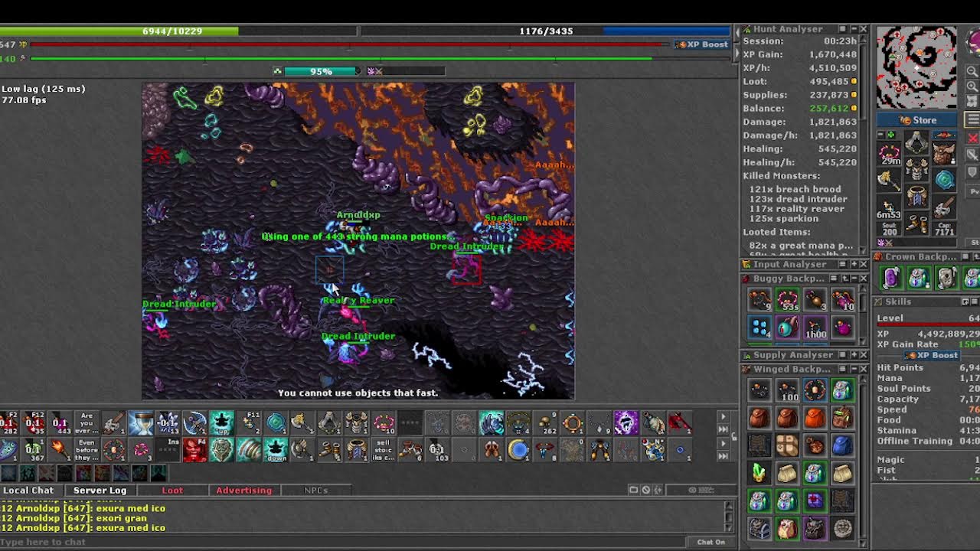Open Hunt Analyser context menu icon
The image size is (980, 551).
(842, 29)
